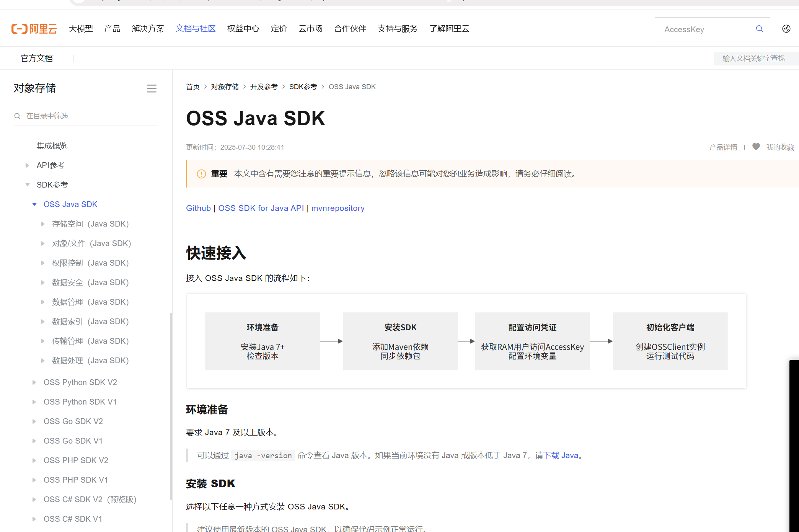Screen dimensions: 799x532
Task: Click the globe icon at top right
Action: coord(786,29)
